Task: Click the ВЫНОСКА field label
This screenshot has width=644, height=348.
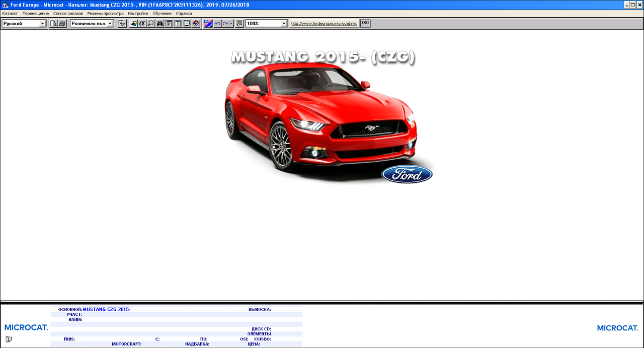Action: point(260,309)
